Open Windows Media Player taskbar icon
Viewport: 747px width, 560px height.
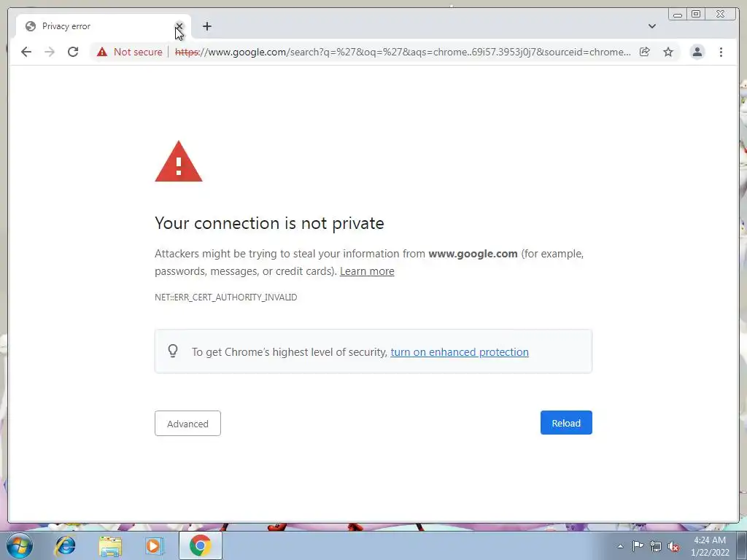click(154, 545)
